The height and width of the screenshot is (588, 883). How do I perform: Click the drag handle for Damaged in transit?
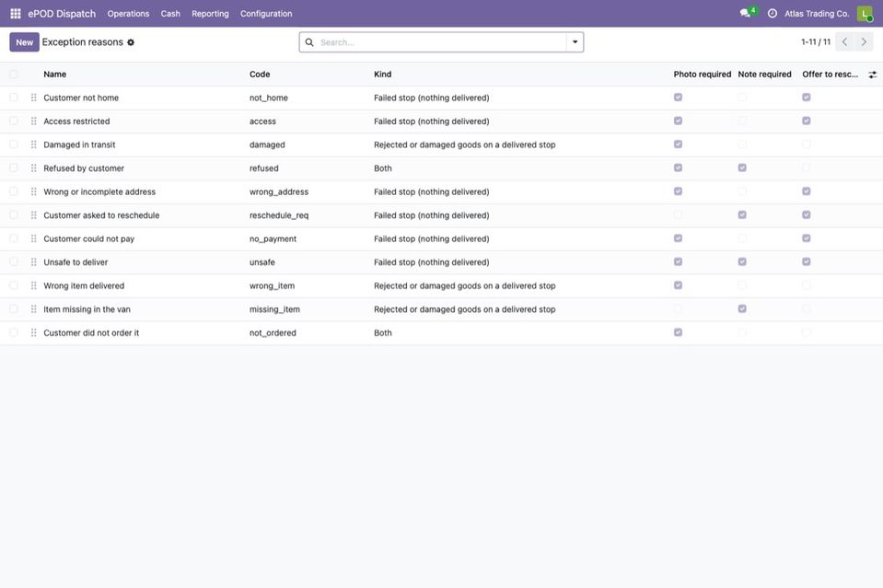[x=34, y=145]
